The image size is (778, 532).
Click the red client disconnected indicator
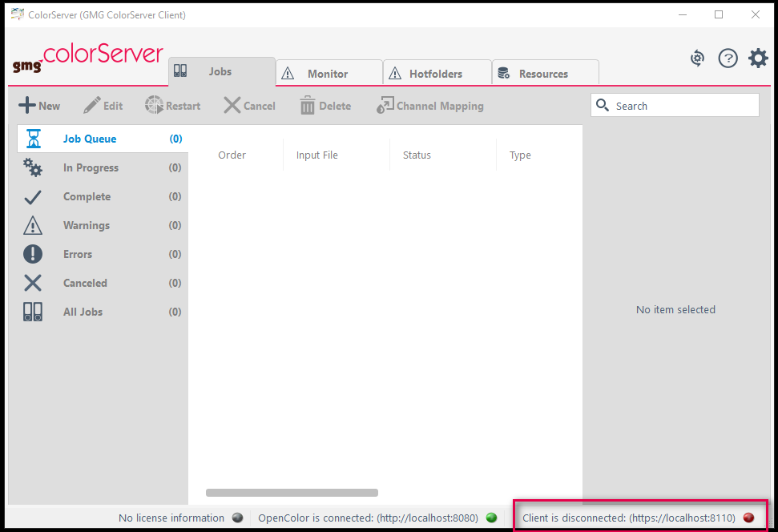tap(748, 518)
